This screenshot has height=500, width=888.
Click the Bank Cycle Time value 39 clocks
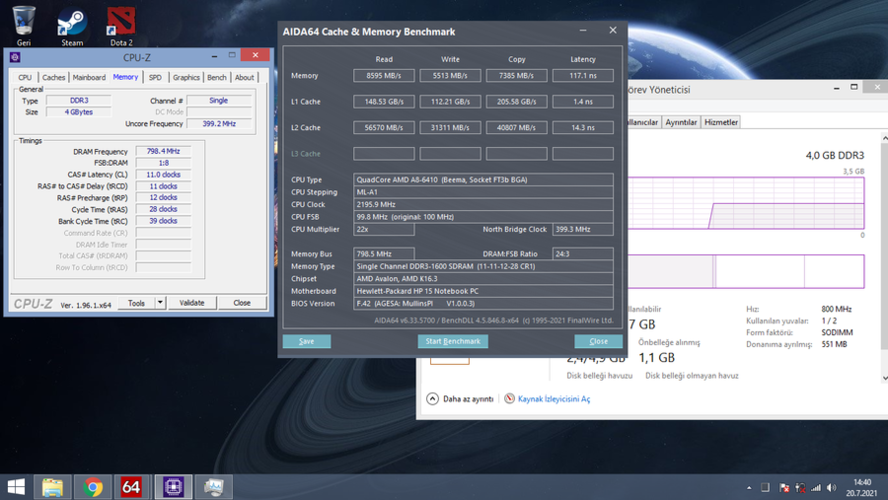point(163,221)
